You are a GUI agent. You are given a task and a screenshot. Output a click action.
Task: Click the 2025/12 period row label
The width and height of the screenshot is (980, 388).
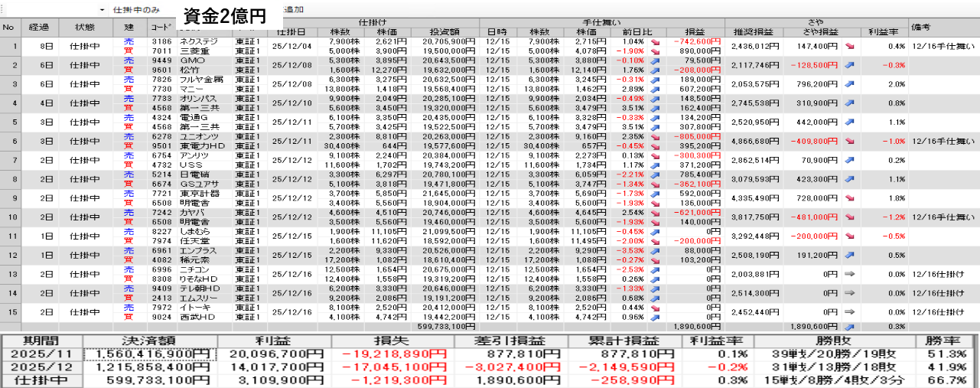[x=41, y=367]
